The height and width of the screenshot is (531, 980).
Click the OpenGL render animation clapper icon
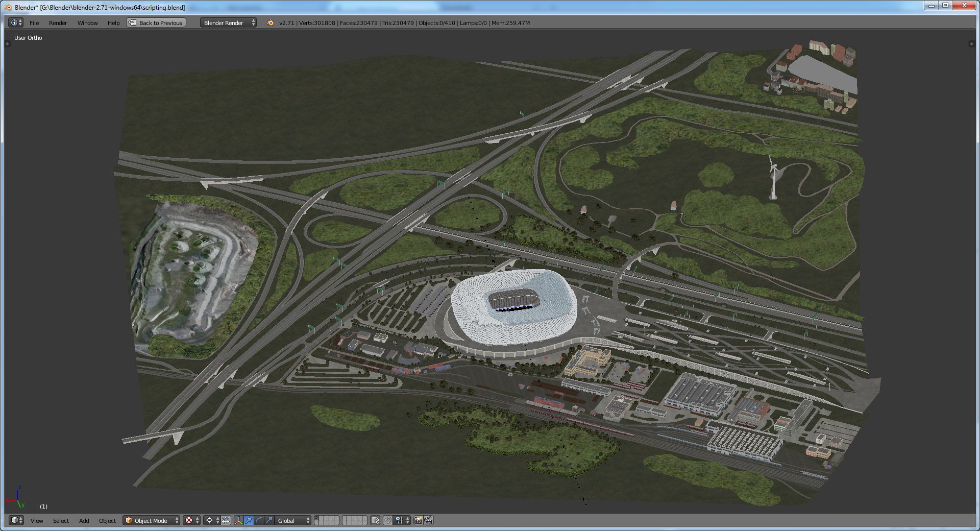coord(428,520)
